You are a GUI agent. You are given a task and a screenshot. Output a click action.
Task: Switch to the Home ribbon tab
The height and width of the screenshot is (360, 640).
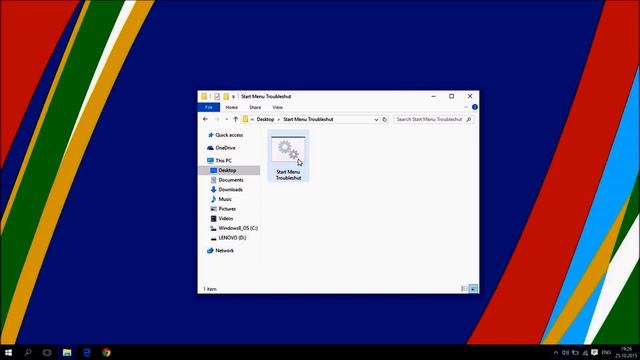[231, 107]
